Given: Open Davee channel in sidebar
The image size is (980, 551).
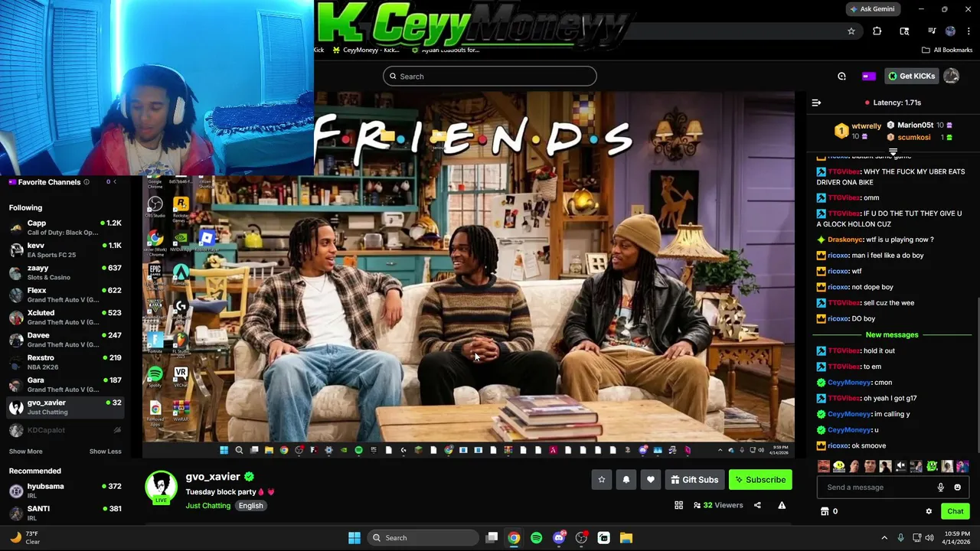Looking at the screenshot, I should point(65,339).
